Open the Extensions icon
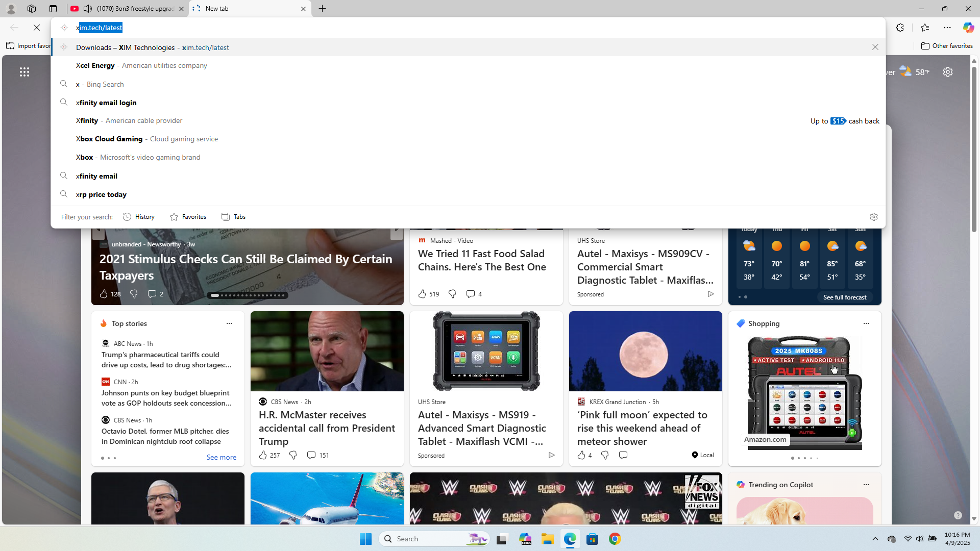 coord(900,28)
